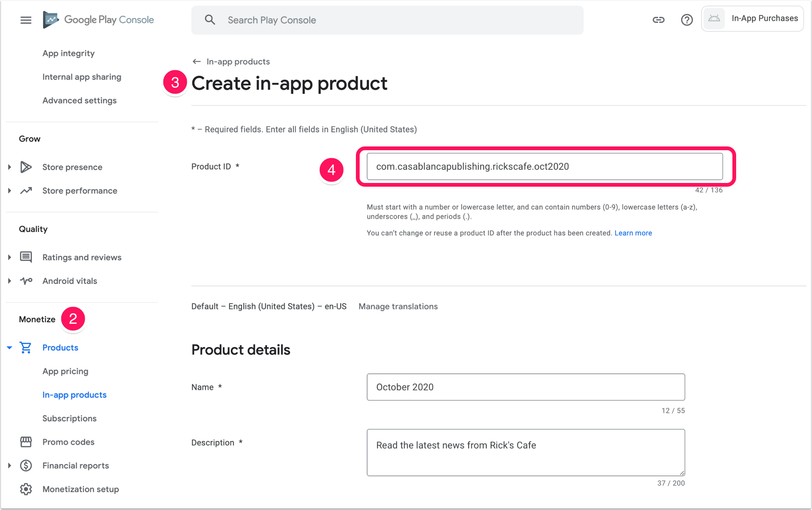Expand the Financial reports section
The image size is (812, 510).
click(x=9, y=466)
